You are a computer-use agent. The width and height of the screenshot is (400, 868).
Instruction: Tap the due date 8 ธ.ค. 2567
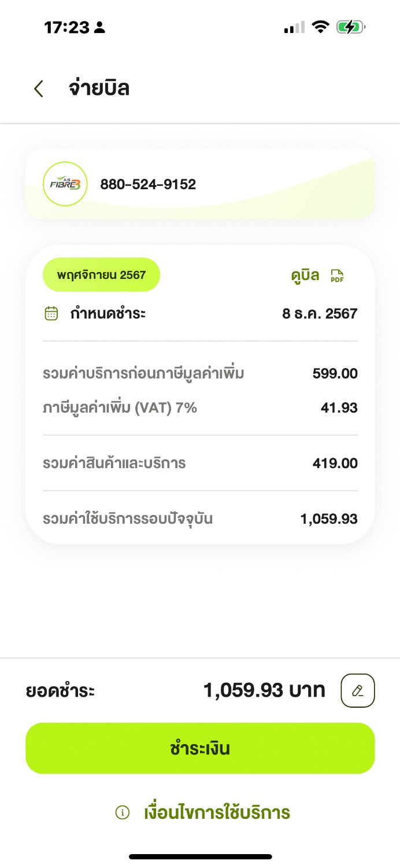coord(320,314)
